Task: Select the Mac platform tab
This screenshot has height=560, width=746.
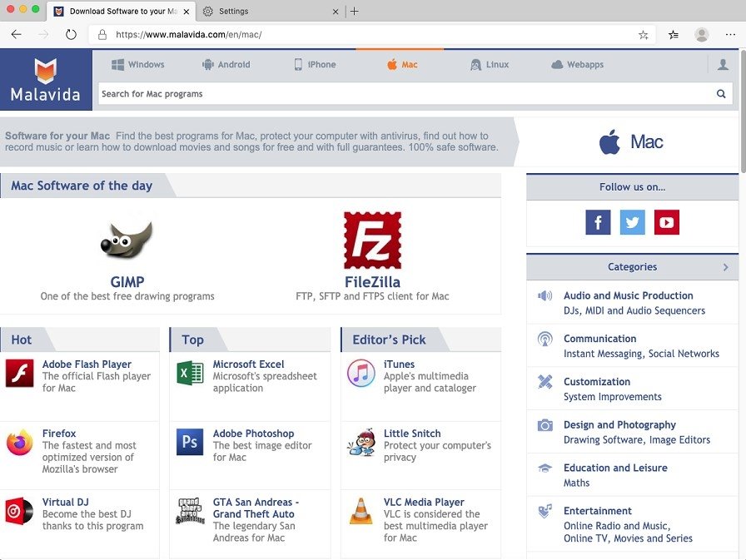Action: pos(402,65)
